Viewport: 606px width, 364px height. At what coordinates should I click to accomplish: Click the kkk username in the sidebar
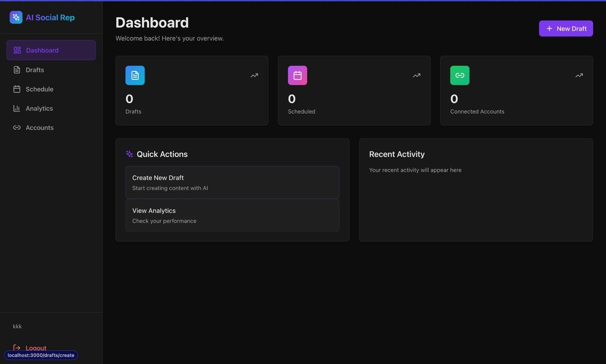click(18, 327)
